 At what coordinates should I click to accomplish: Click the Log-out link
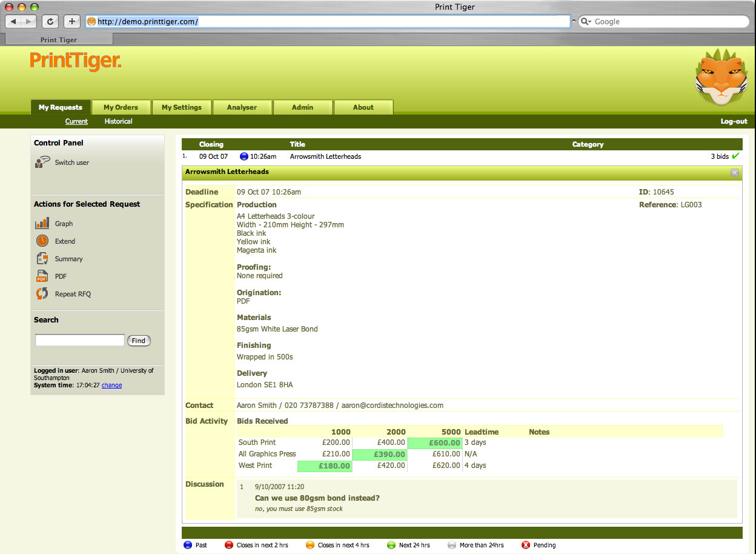(x=734, y=121)
